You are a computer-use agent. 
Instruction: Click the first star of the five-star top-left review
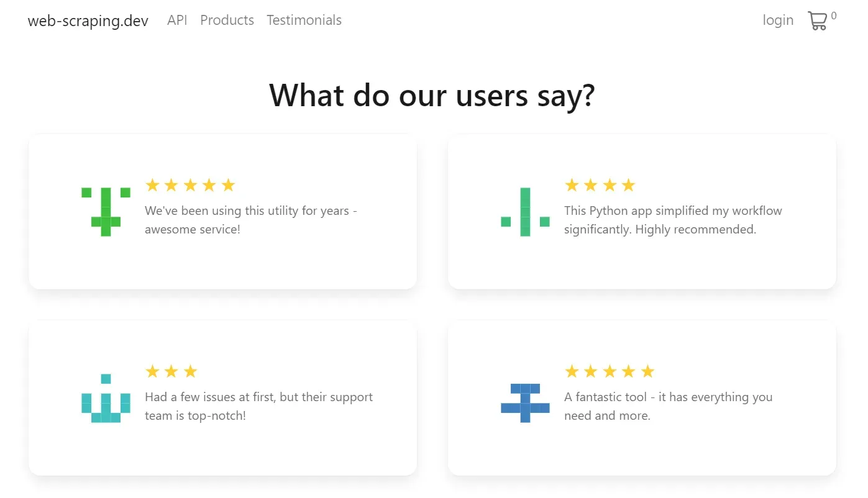(152, 184)
